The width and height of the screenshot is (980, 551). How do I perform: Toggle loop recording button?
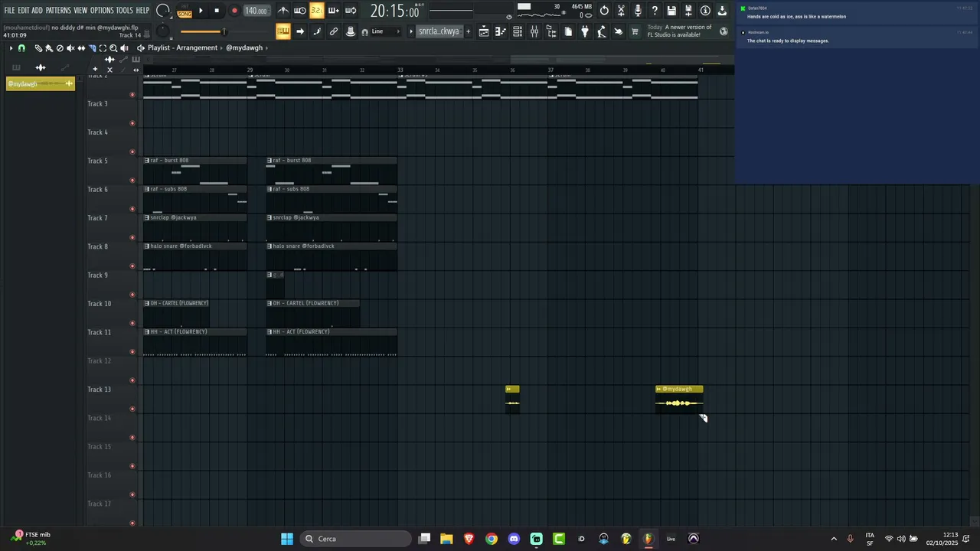pos(351,11)
